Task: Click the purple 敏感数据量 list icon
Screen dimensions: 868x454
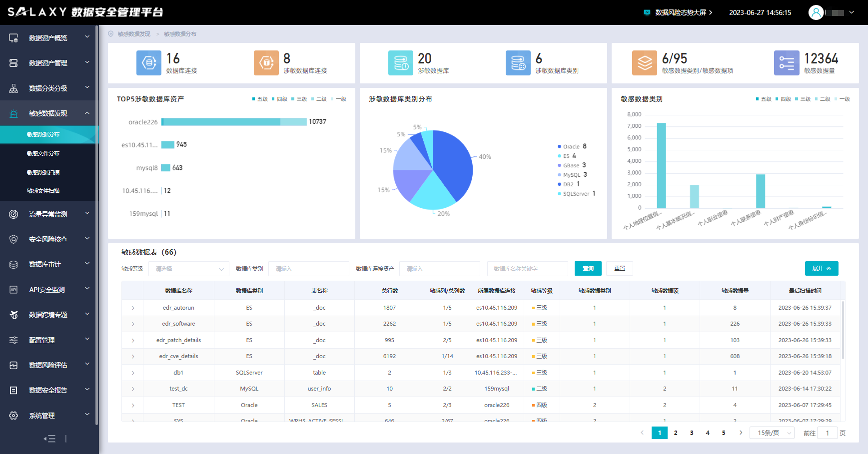Action: 786,63
